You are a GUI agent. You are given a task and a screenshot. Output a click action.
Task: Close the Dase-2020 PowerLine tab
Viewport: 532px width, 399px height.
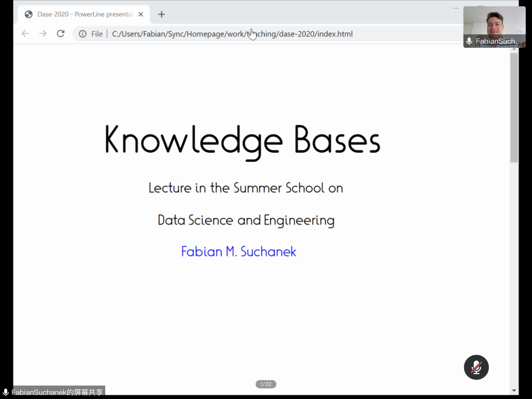pyautogui.click(x=140, y=14)
